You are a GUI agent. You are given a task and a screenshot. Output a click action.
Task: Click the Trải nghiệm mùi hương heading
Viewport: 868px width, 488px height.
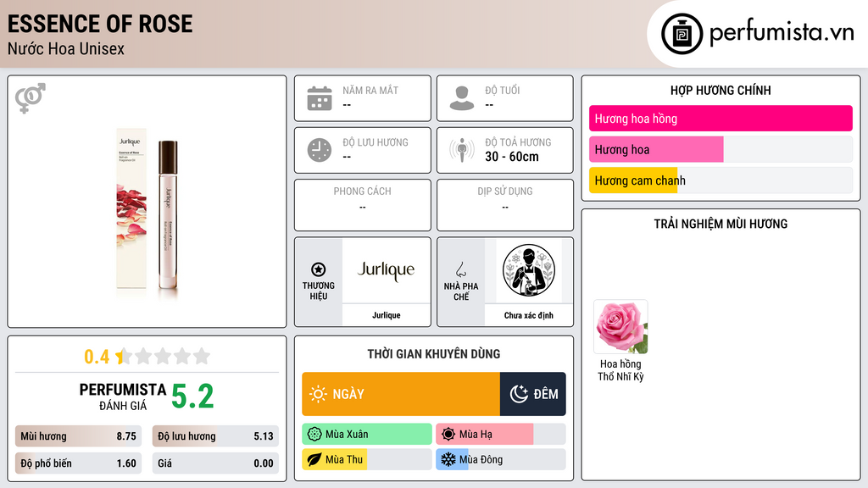point(721,224)
